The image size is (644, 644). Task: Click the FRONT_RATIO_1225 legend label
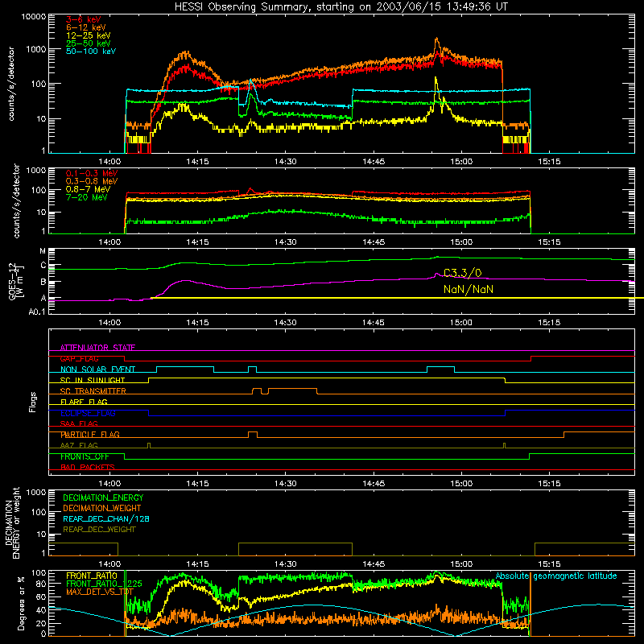coord(105,584)
